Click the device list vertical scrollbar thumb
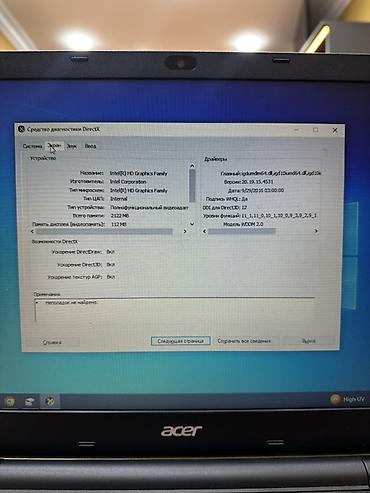The height and width of the screenshot is (493, 370). pos(192,185)
